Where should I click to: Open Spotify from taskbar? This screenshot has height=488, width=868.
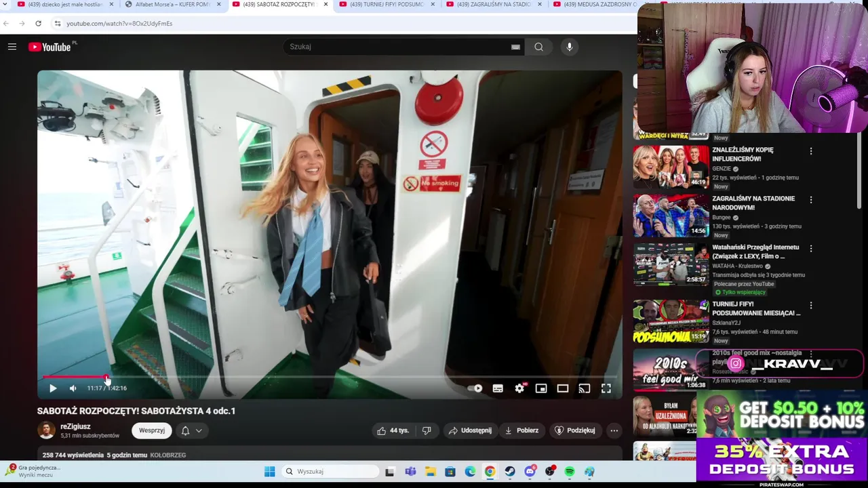(x=570, y=471)
